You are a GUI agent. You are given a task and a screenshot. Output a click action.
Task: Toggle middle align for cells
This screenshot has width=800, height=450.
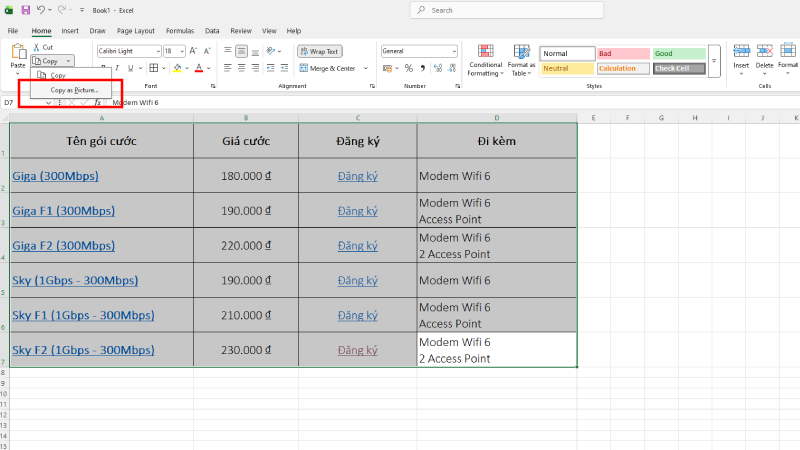pos(242,51)
